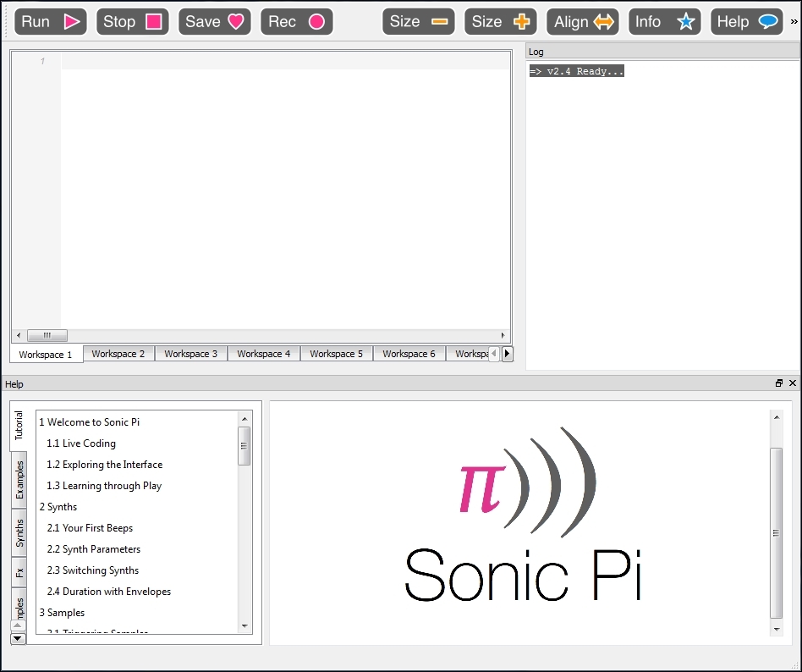Switch to Workspace 3 tab
Screen dimensions: 802x672
coord(191,354)
